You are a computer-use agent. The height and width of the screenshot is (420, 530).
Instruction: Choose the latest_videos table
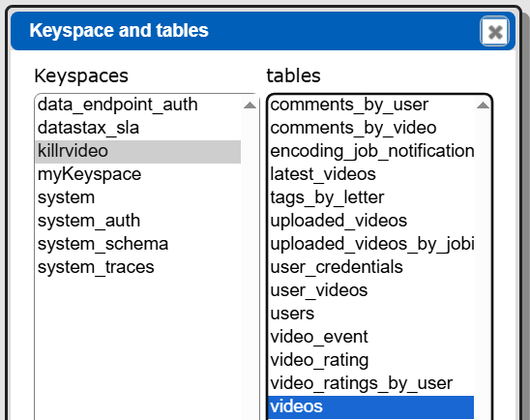(371, 174)
